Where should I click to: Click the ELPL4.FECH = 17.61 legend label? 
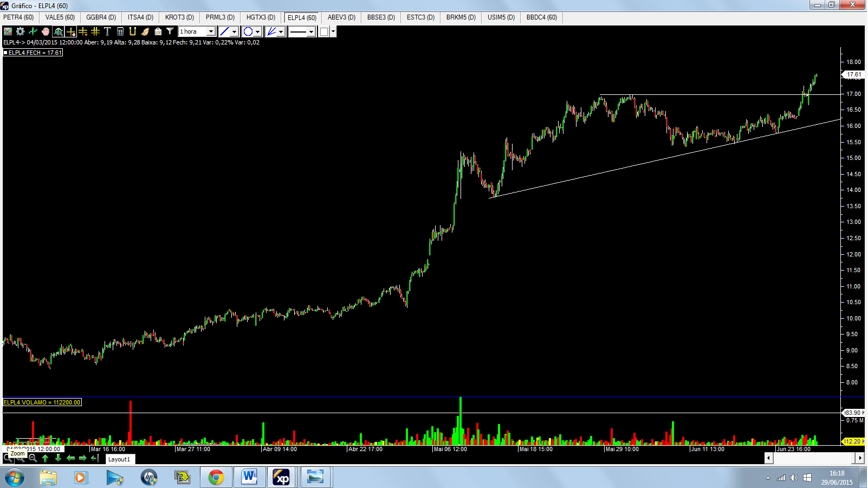click(x=33, y=53)
